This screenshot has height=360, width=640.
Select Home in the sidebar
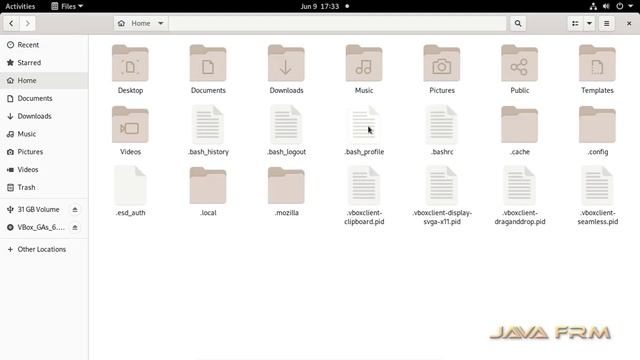[x=44, y=80]
